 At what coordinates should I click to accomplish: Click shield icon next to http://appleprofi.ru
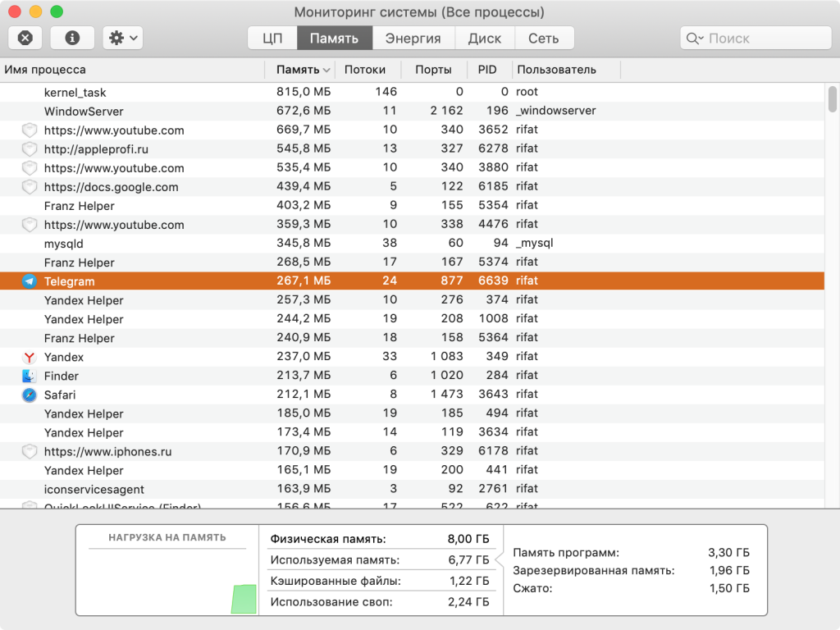click(x=29, y=149)
